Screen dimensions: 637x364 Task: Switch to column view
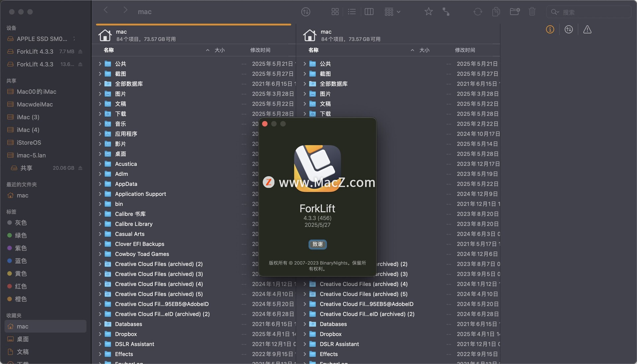click(x=369, y=12)
